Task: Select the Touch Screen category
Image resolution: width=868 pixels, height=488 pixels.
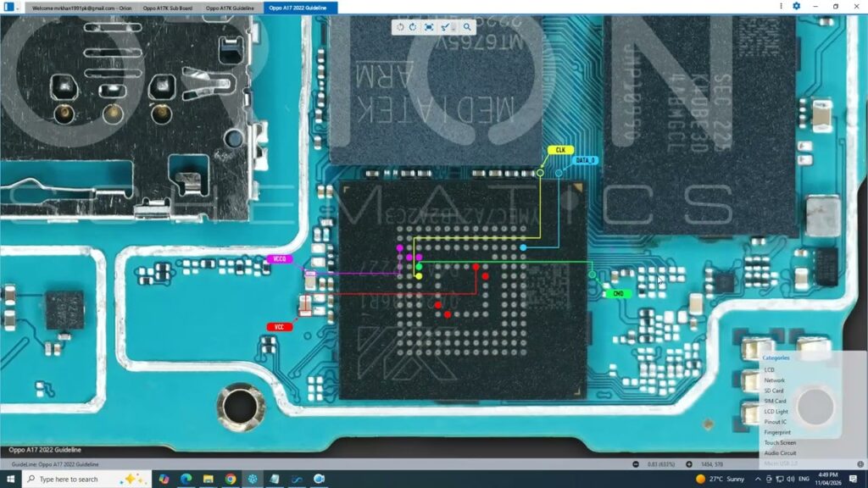Action: tap(781, 442)
